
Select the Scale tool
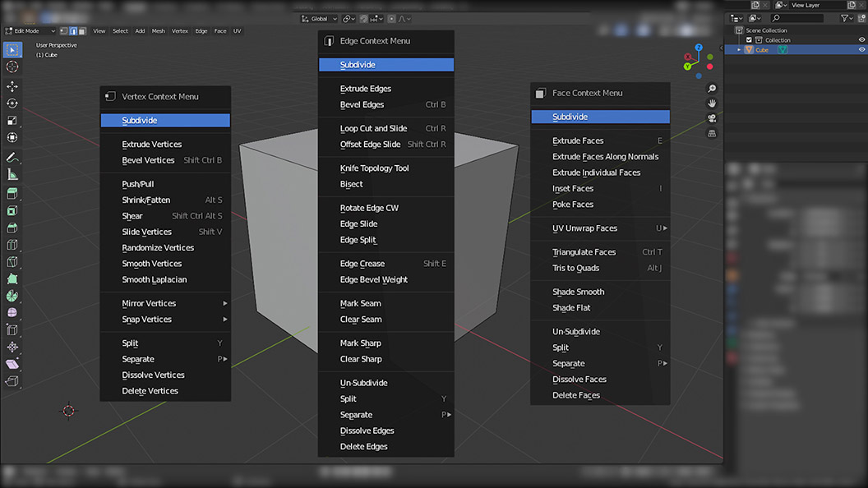[12, 122]
